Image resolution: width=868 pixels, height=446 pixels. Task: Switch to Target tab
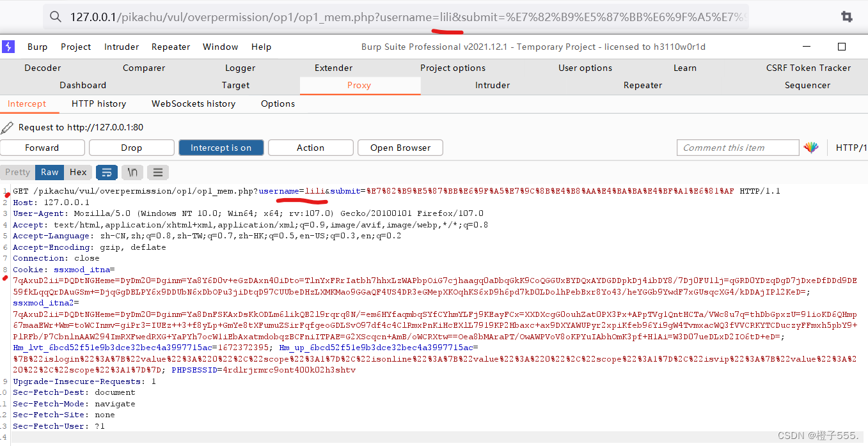(x=236, y=85)
